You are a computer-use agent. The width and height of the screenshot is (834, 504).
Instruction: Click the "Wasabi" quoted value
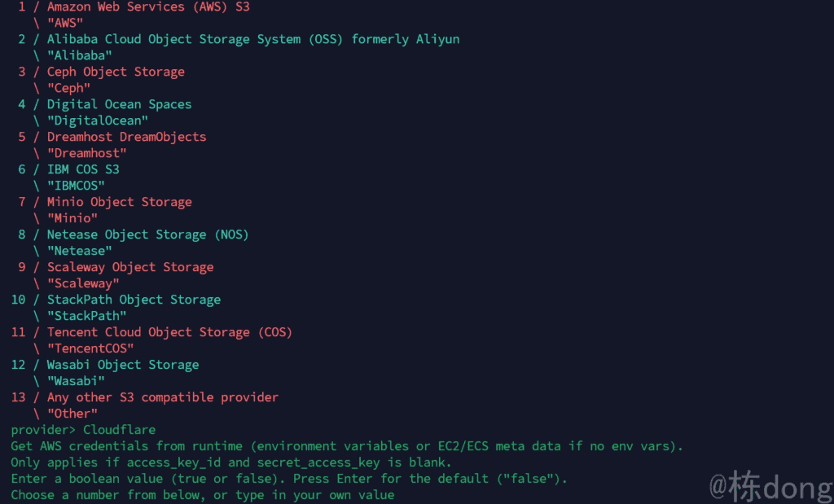[76, 381]
